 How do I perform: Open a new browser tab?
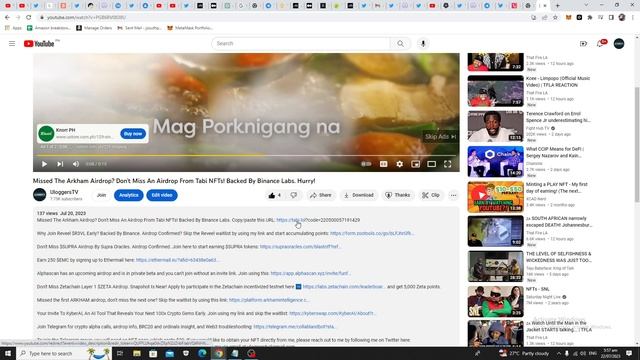(x=558, y=6)
